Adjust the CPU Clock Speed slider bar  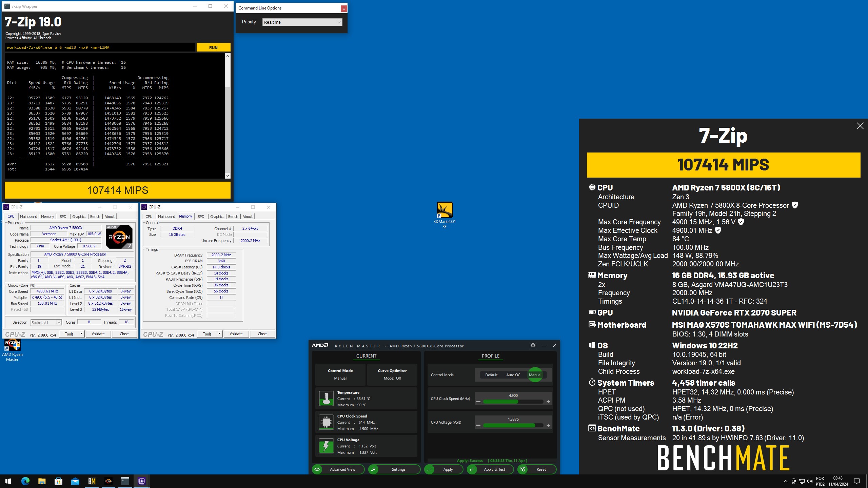pos(513,402)
